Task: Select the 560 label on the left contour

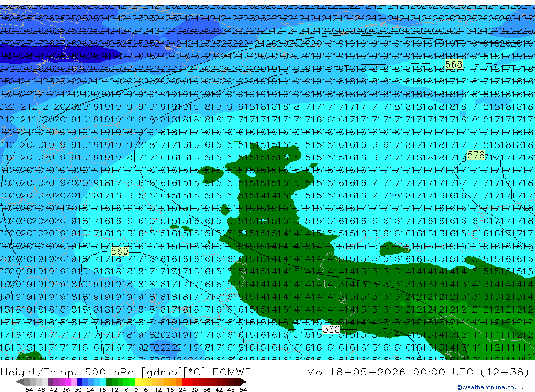Action: pyautogui.click(x=119, y=251)
